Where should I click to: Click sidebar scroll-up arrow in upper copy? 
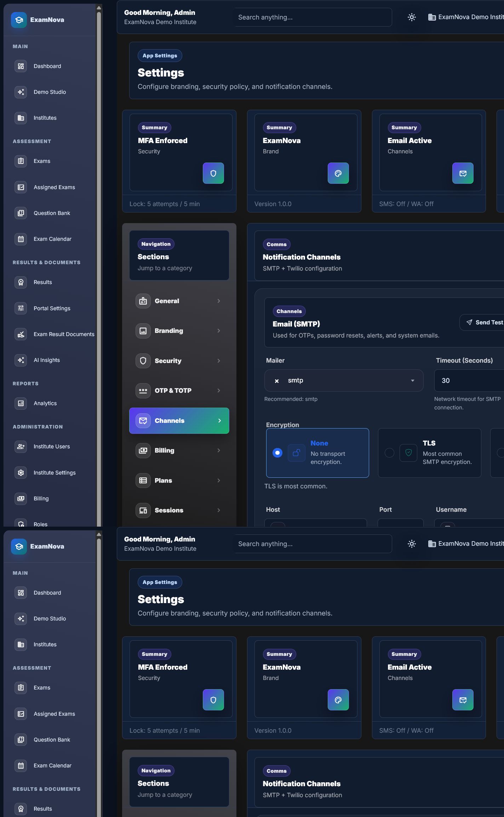tap(99, 7)
